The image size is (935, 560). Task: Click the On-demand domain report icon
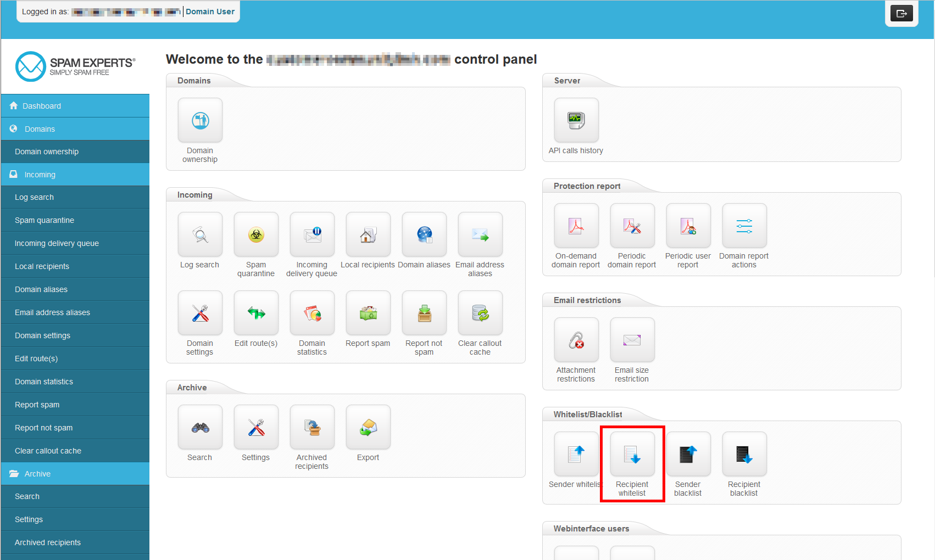pos(576,226)
